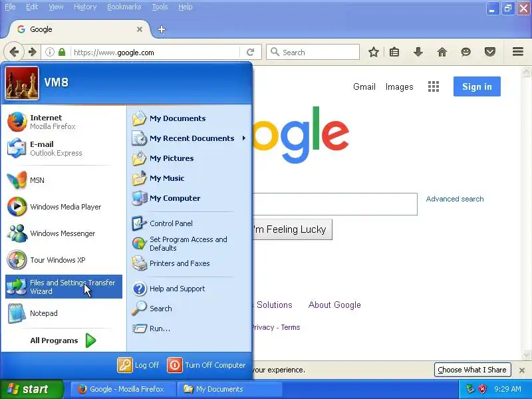Screen dimensions: 532x399
Task: Open Windows Media Player
Action: coord(64,207)
